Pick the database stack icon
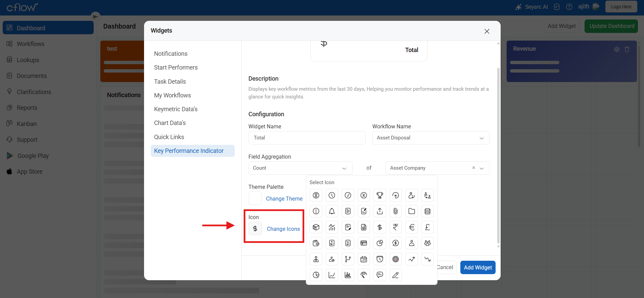The width and height of the screenshot is (644, 298). pyautogui.click(x=427, y=211)
